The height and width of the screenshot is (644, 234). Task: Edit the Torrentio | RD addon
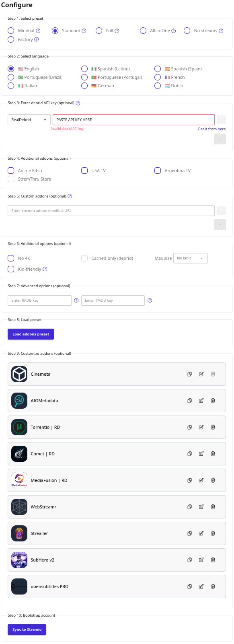click(x=201, y=427)
